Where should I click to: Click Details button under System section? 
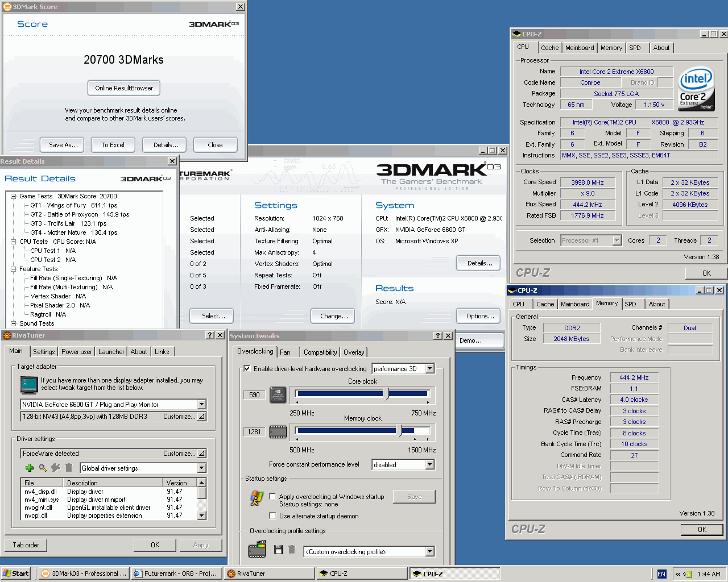(x=479, y=263)
